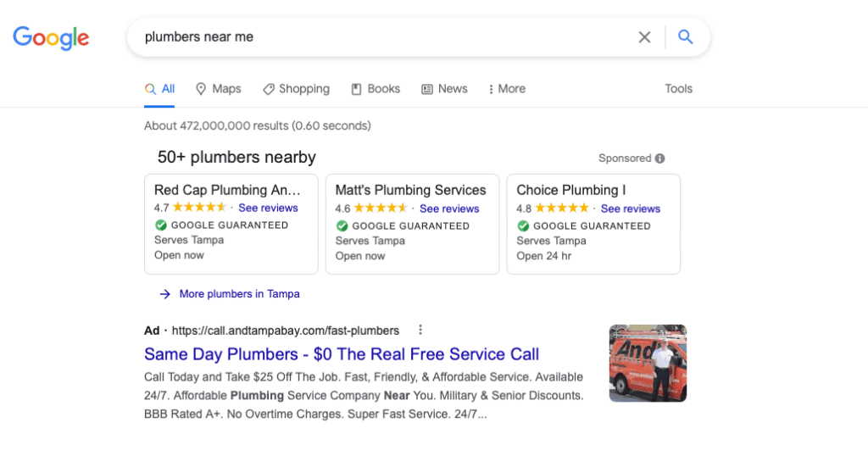Click Matt's Plumbing Services star rating
This screenshot has width=868, height=456.
pos(381,209)
